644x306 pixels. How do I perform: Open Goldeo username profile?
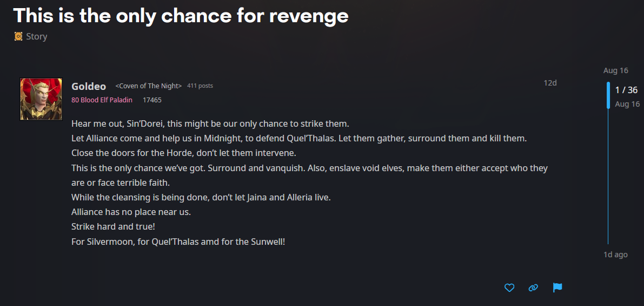pyautogui.click(x=89, y=86)
